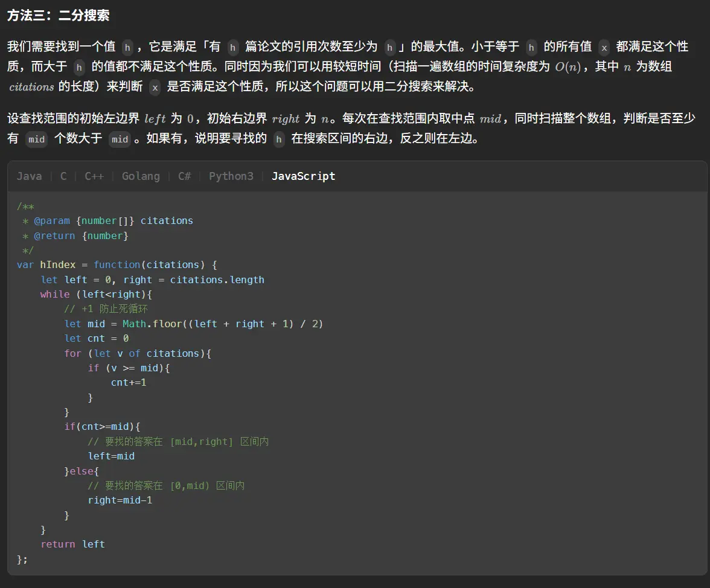The height and width of the screenshot is (588, 710).
Task: Click the return left statement
Action: coord(72,544)
